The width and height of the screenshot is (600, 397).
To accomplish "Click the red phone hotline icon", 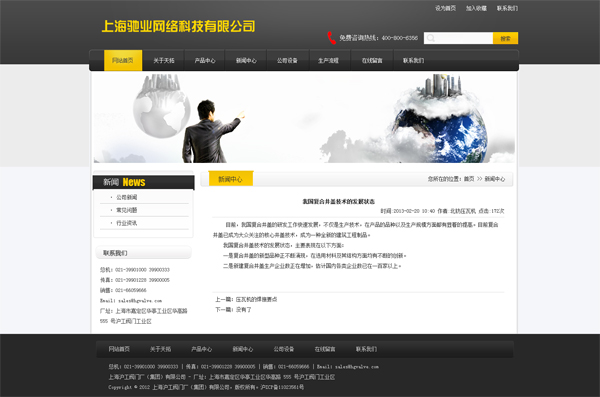I will tap(331, 38).
